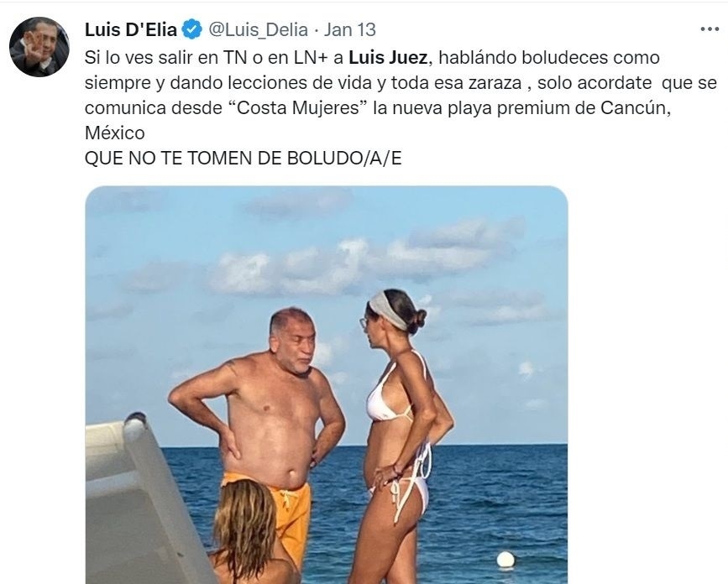Click the blue verified badge icon

pos(191,29)
